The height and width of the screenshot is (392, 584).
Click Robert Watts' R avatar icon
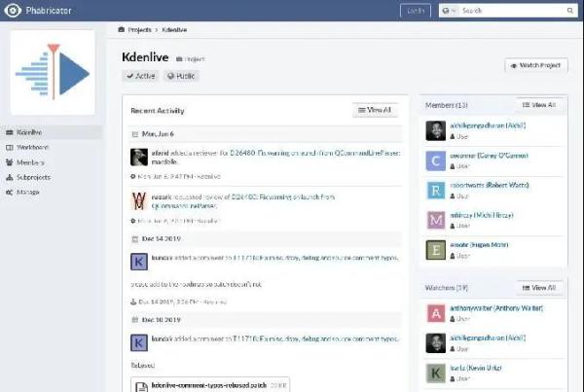coord(436,191)
